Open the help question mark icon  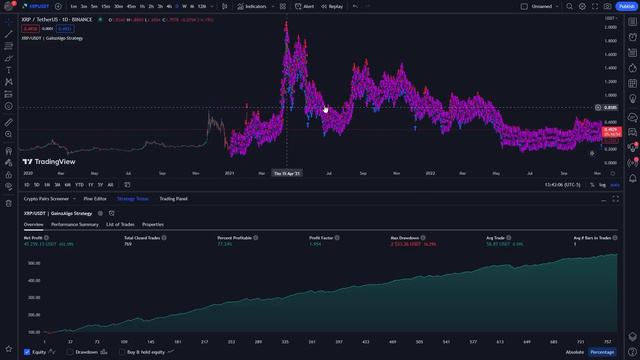[x=632, y=351]
